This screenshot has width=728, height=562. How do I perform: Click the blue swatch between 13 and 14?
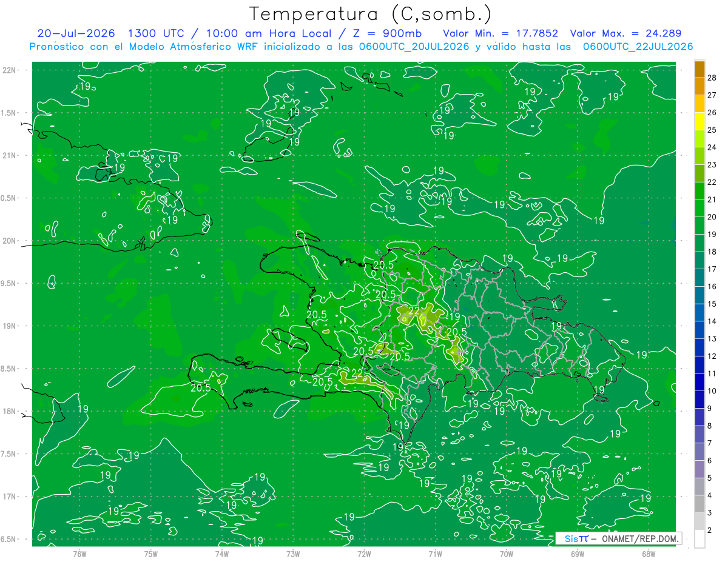point(699,330)
